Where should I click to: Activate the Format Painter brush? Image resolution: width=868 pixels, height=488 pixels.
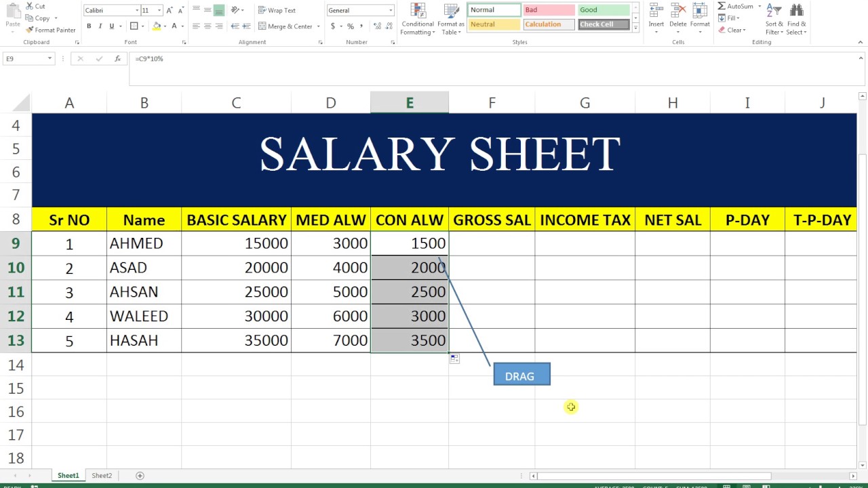[30, 30]
